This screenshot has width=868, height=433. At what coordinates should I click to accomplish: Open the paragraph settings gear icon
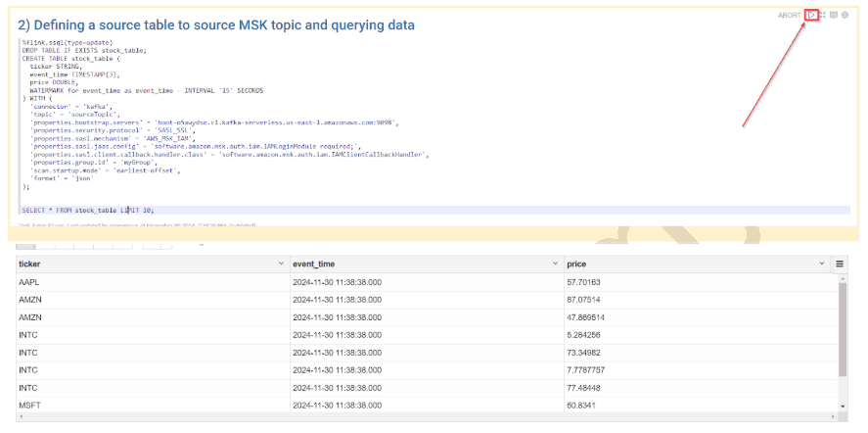[x=845, y=15]
